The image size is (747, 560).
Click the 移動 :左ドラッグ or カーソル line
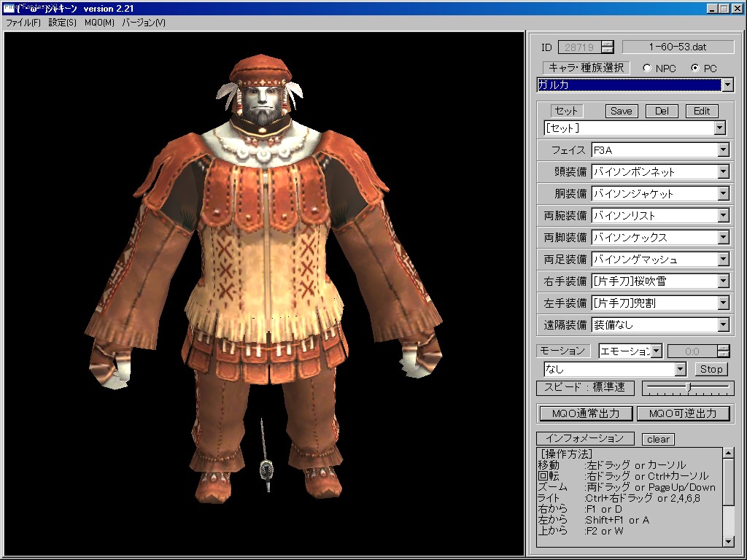[x=612, y=464]
